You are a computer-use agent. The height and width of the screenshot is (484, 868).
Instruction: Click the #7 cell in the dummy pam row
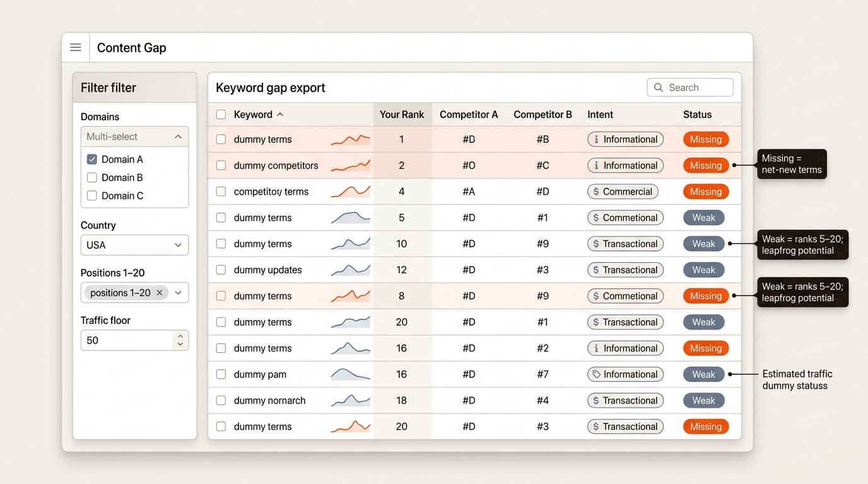click(x=542, y=374)
